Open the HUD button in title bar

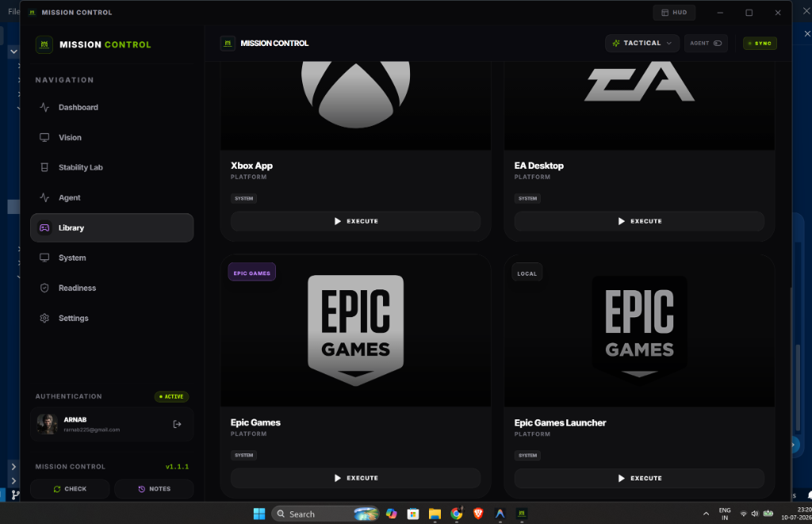[674, 13]
